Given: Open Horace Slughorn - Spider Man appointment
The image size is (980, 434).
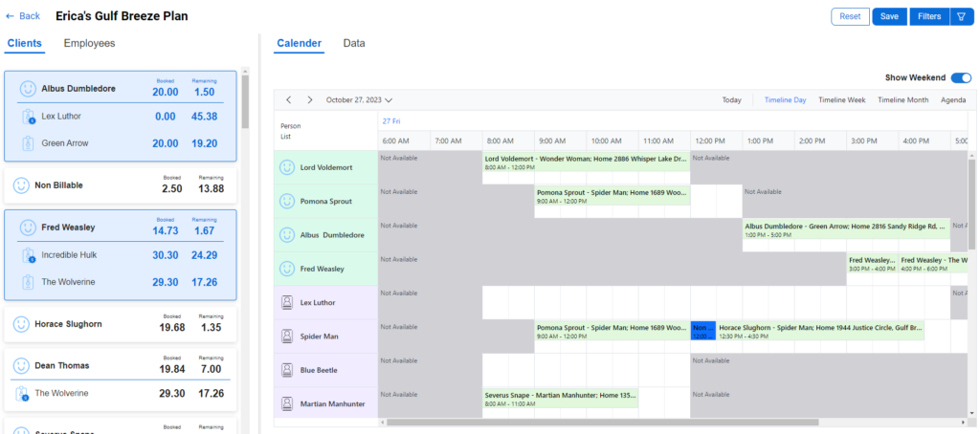Looking at the screenshot, I should [x=820, y=331].
